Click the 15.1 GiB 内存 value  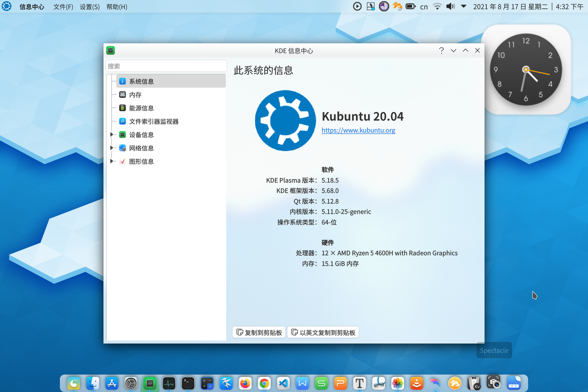click(340, 264)
